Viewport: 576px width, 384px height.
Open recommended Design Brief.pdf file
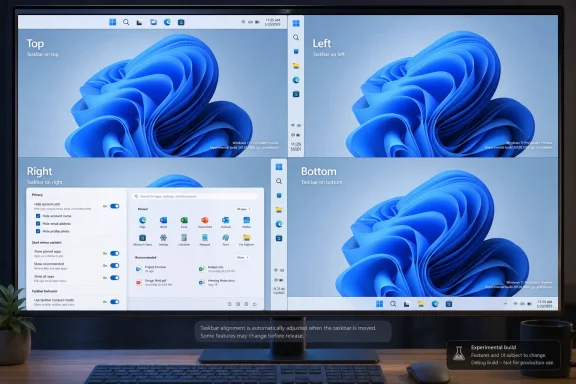pyautogui.click(x=154, y=282)
